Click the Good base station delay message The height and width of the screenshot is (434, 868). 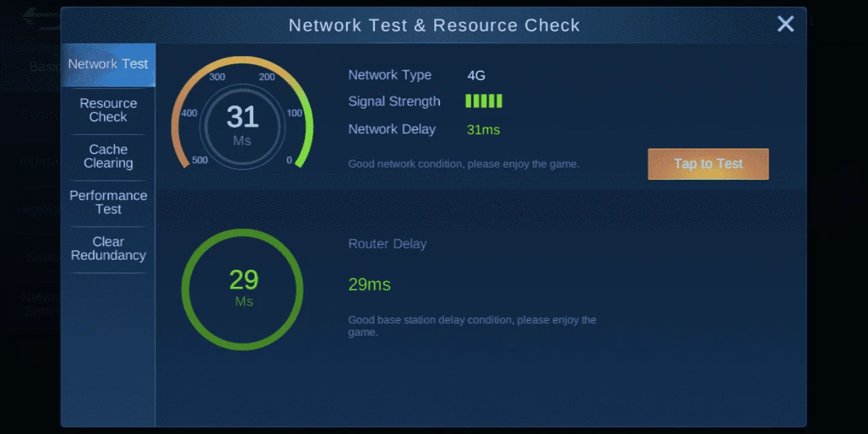pyautogui.click(x=472, y=326)
